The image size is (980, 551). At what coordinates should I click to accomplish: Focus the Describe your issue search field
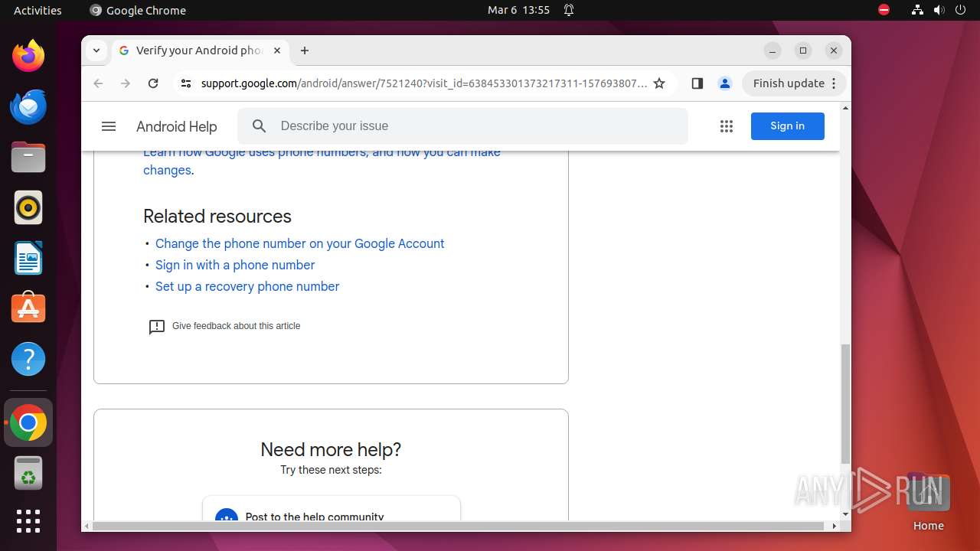(x=462, y=126)
